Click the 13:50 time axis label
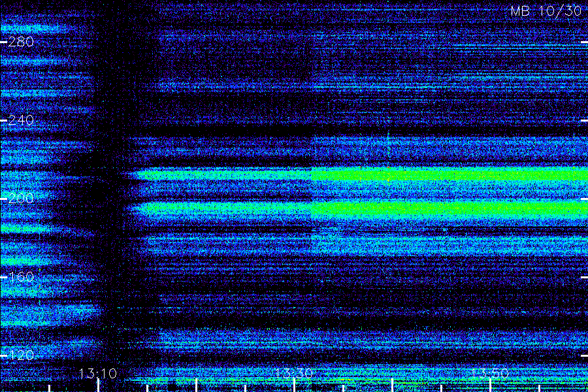The image size is (588, 392). pyautogui.click(x=490, y=374)
